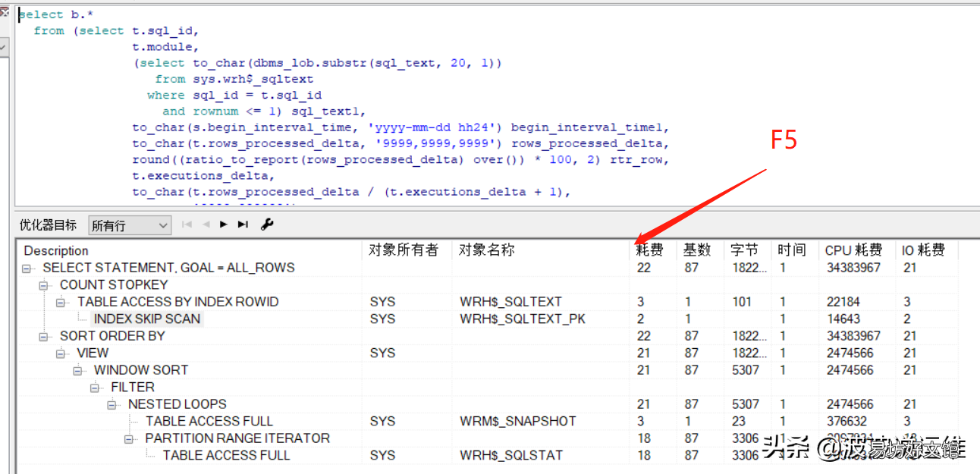
Task: Collapse the VIEW node
Action: pos(62,353)
